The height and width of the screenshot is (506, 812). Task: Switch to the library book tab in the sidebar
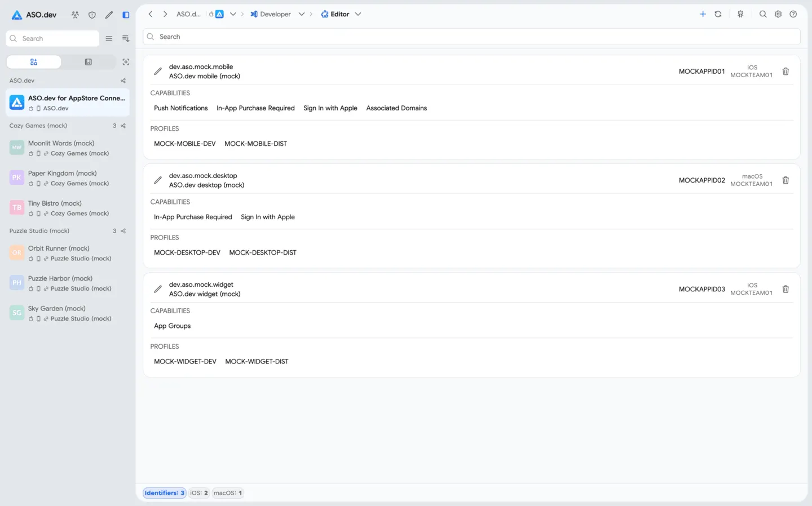click(x=89, y=62)
